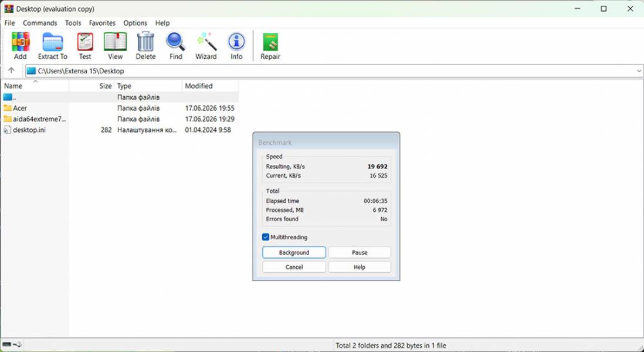Click the Acer folder icon
This screenshot has width=644, height=352.
8,108
